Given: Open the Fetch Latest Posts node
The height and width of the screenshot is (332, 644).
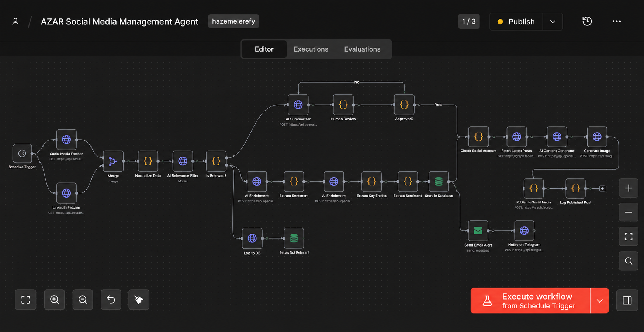Looking at the screenshot, I should [x=517, y=137].
